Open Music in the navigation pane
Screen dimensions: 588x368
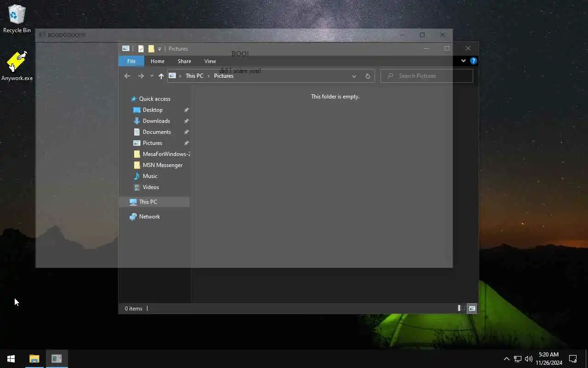coord(150,176)
